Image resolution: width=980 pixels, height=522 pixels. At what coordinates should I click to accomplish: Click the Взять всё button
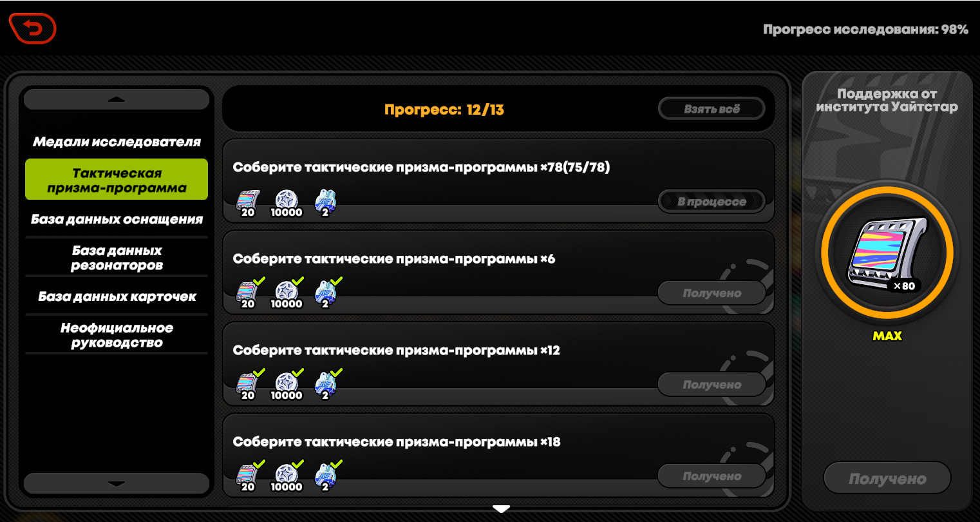click(711, 109)
